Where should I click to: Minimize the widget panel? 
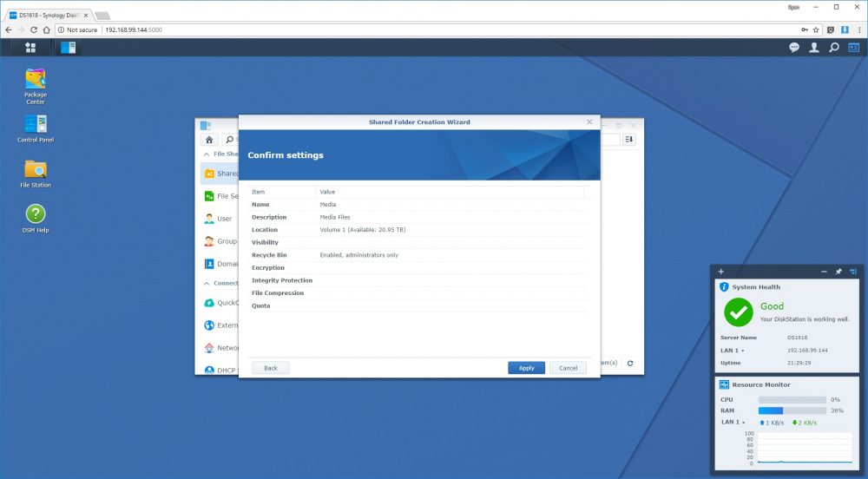pyautogui.click(x=824, y=272)
